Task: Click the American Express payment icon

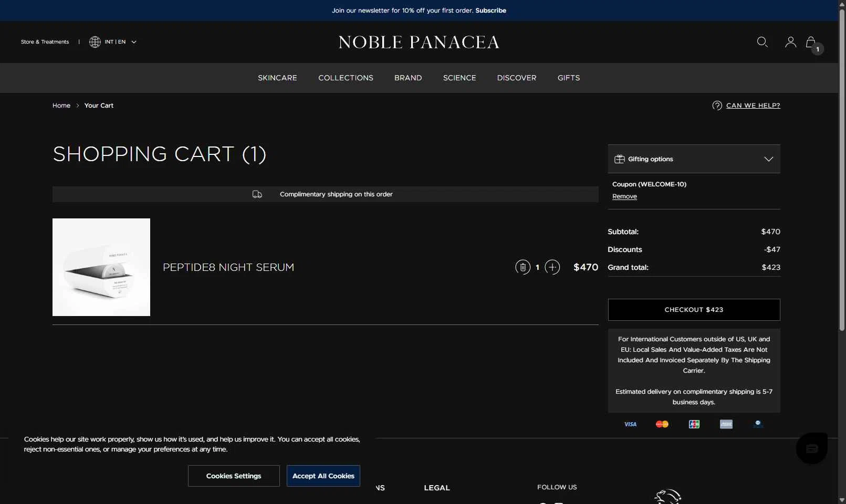Action: tap(726, 424)
